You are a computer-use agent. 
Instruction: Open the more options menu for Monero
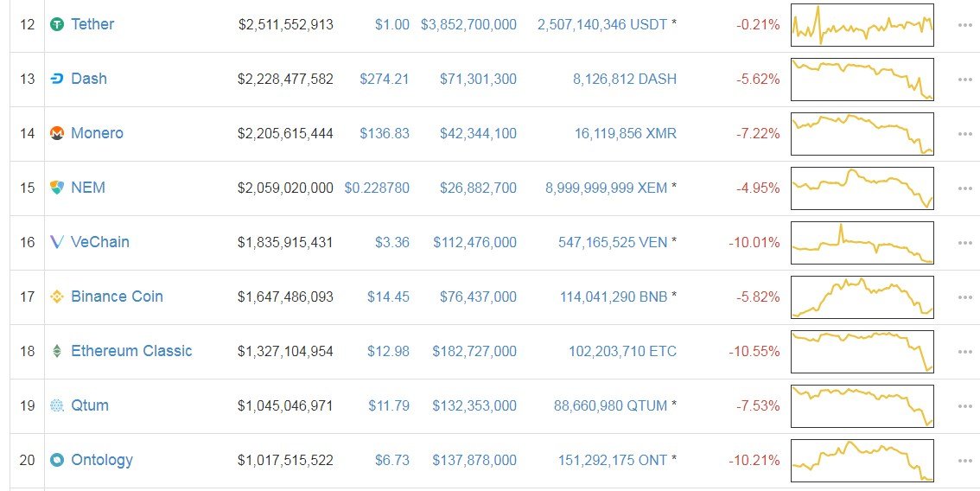964,133
